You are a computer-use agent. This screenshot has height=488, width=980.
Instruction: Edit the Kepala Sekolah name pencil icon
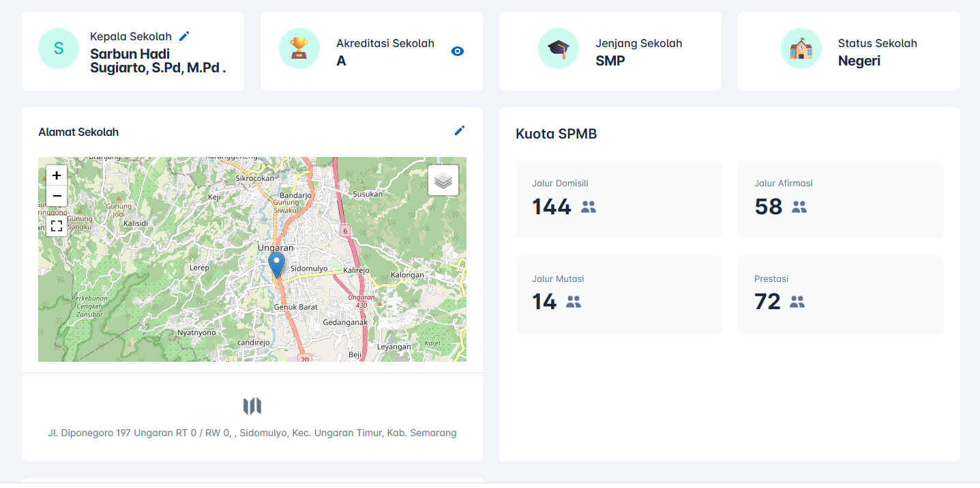[x=184, y=36]
